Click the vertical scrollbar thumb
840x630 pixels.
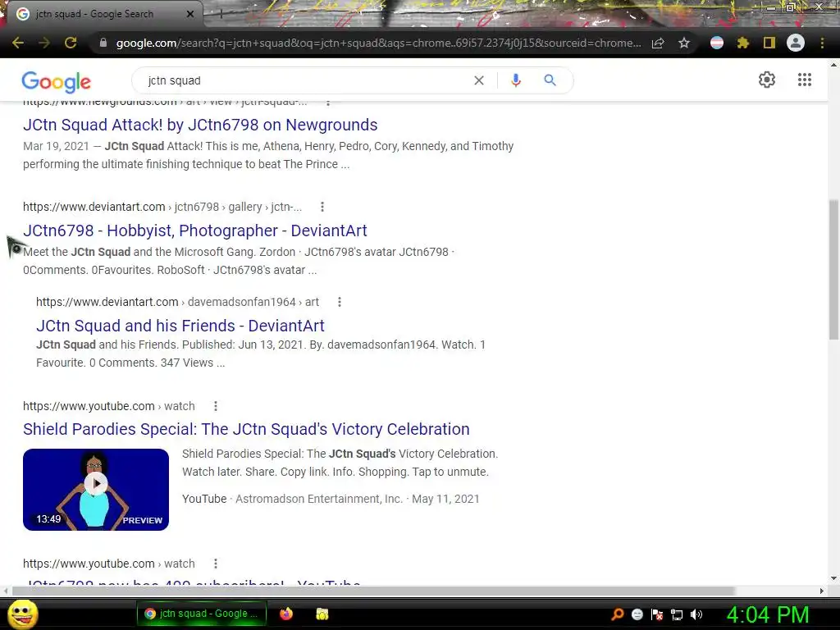tap(833, 269)
